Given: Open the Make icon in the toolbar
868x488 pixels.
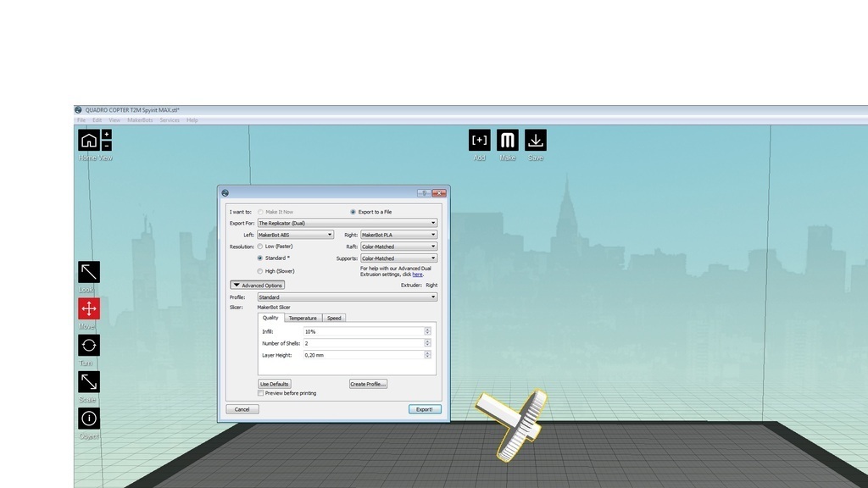Looking at the screenshot, I should pyautogui.click(x=507, y=140).
